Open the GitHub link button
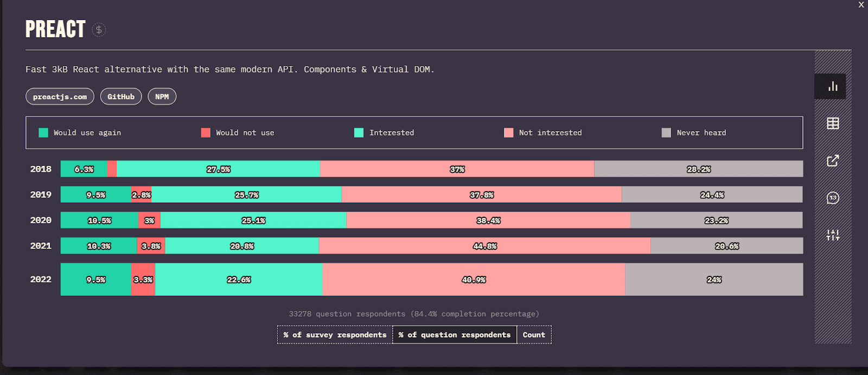This screenshot has height=375, width=868. tap(121, 97)
